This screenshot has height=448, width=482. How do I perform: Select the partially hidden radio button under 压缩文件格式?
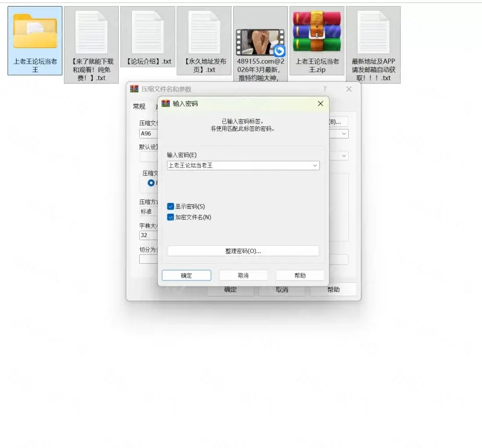pos(151,182)
